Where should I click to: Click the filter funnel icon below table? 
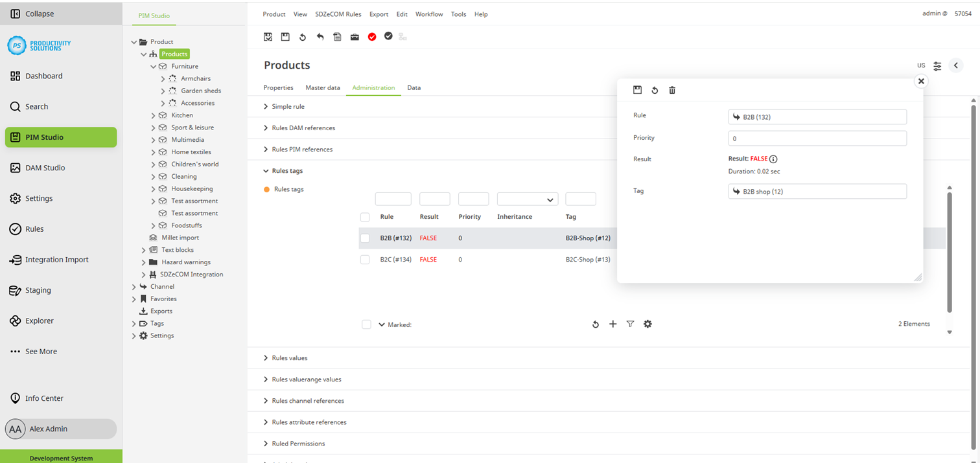pos(630,324)
